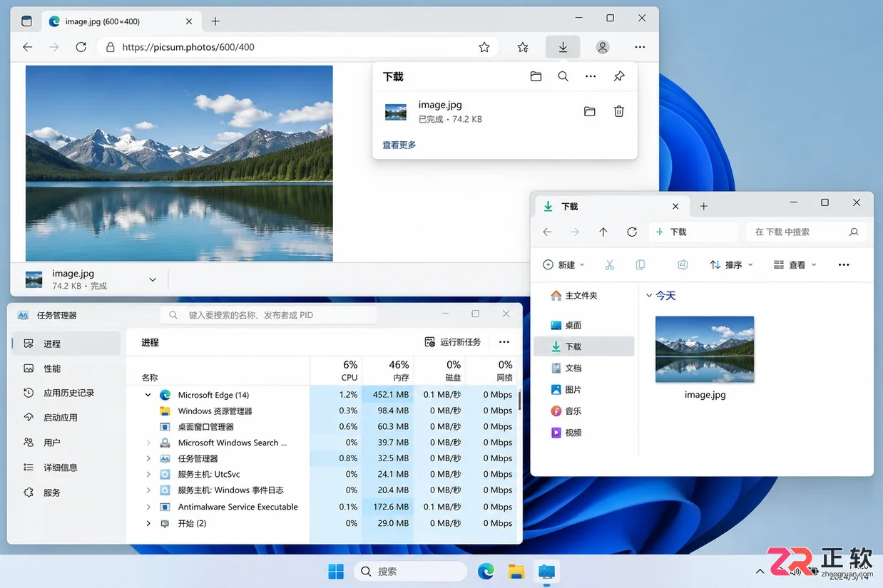This screenshot has width=883, height=588.
Task: Open 排序 sort dropdown in File Explorer
Action: click(x=731, y=264)
